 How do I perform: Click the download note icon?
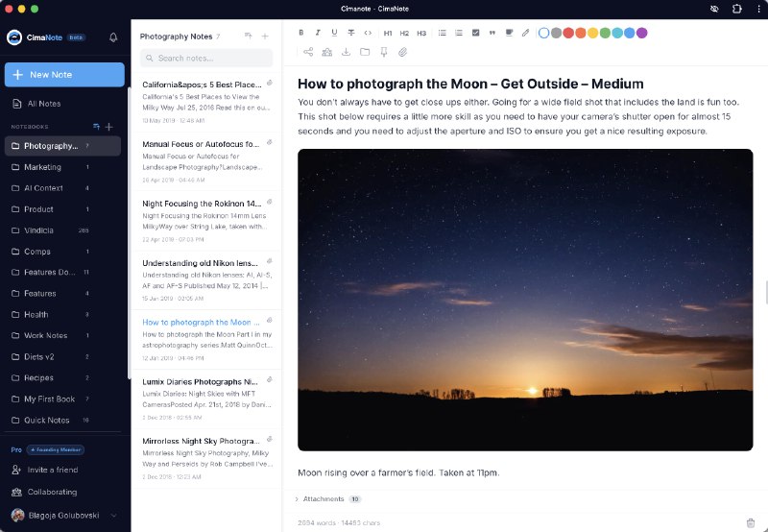tap(346, 52)
